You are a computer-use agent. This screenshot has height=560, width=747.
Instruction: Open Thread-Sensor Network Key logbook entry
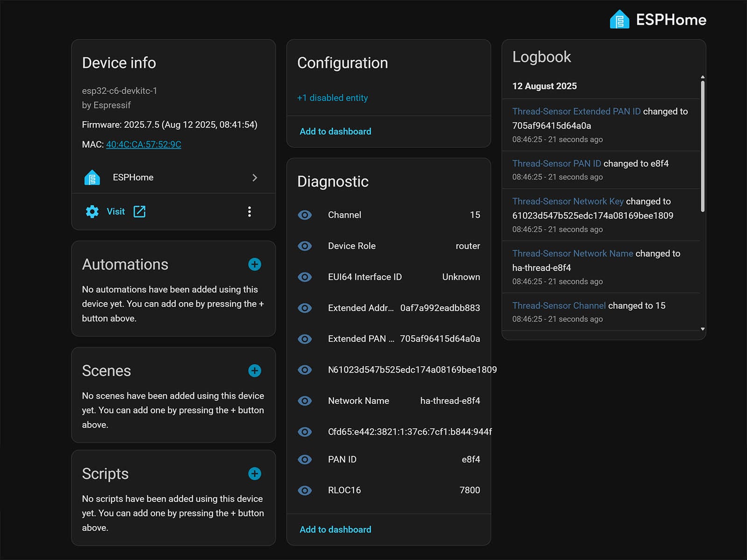(568, 201)
